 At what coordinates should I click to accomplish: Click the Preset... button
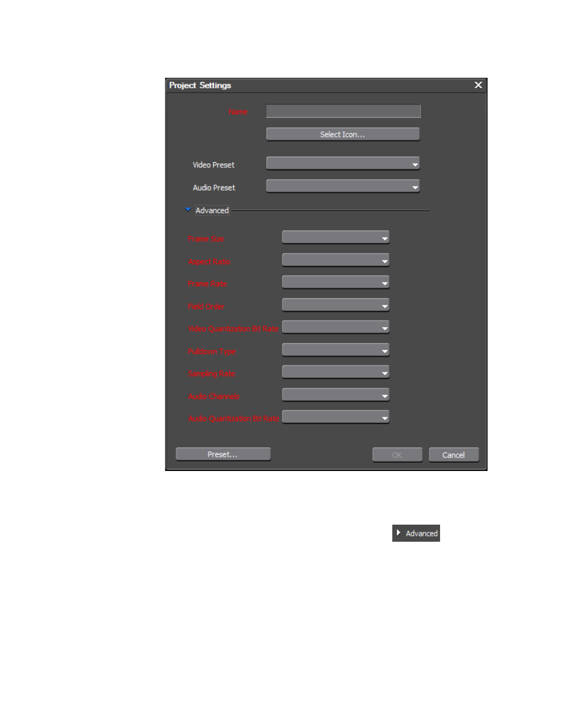pyautogui.click(x=223, y=454)
